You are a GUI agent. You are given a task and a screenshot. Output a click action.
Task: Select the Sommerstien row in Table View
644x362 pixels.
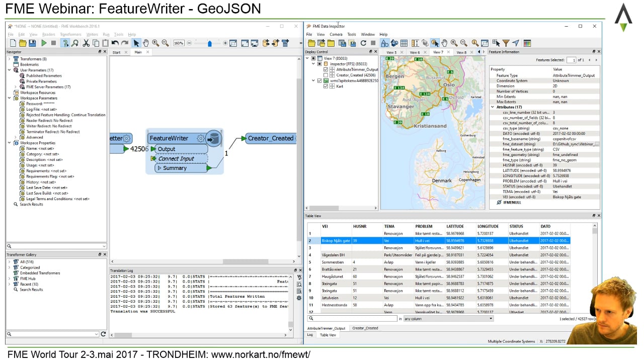439,262
